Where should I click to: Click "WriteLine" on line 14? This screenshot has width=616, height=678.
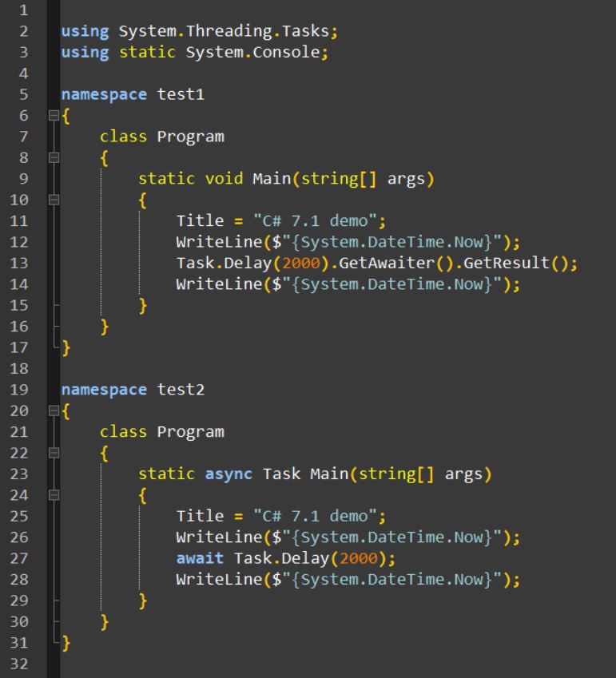point(220,284)
